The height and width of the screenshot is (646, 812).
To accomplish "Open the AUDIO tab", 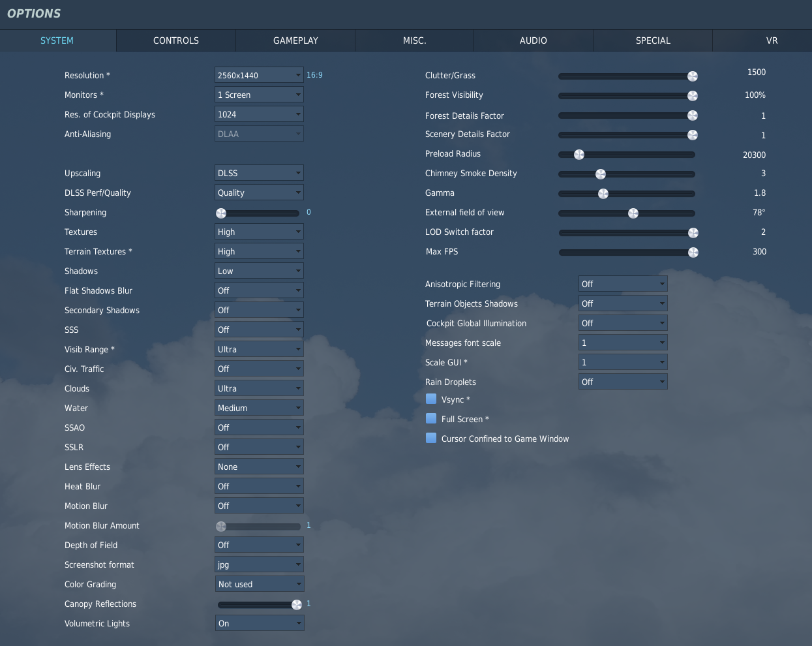I will [534, 40].
